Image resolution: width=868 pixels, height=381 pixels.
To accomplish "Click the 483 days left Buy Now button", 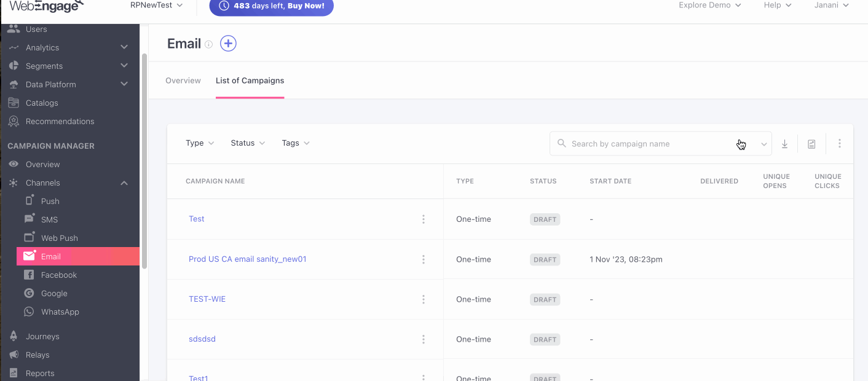I will pyautogui.click(x=271, y=6).
